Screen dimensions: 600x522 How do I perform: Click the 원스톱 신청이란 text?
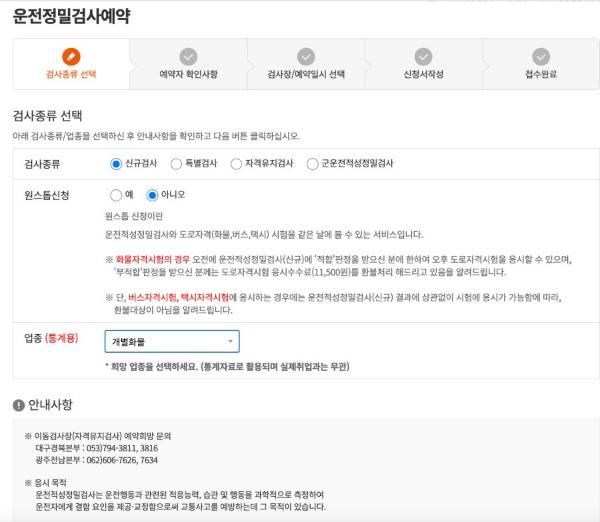click(134, 216)
